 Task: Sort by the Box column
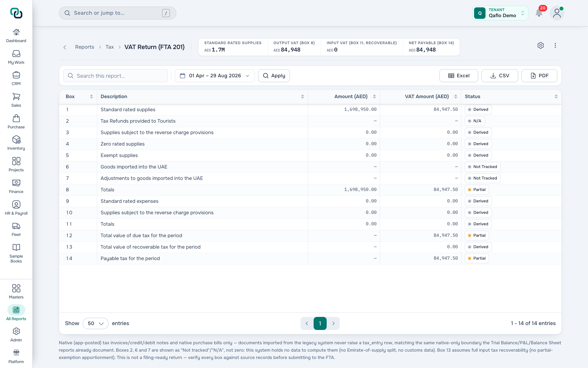tap(91, 97)
